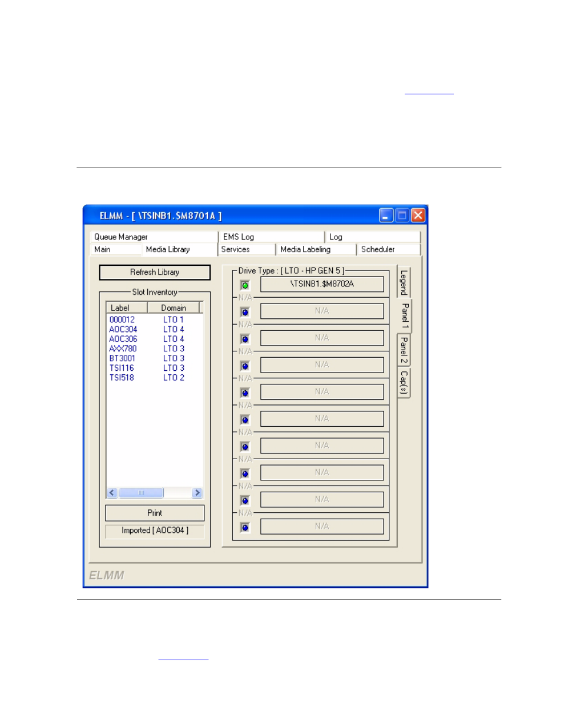Switch to the EMS Log tab
The width and height of the screenshot is (562, 728).
[x=272, y=237]
